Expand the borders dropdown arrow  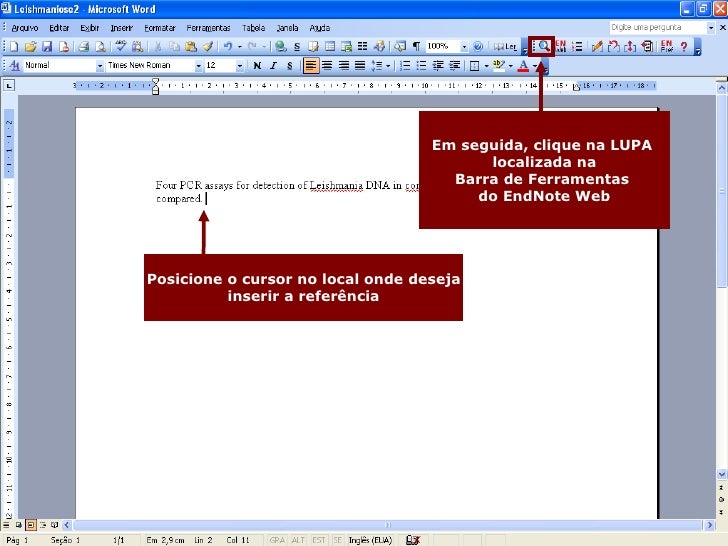tap(486, 65)
